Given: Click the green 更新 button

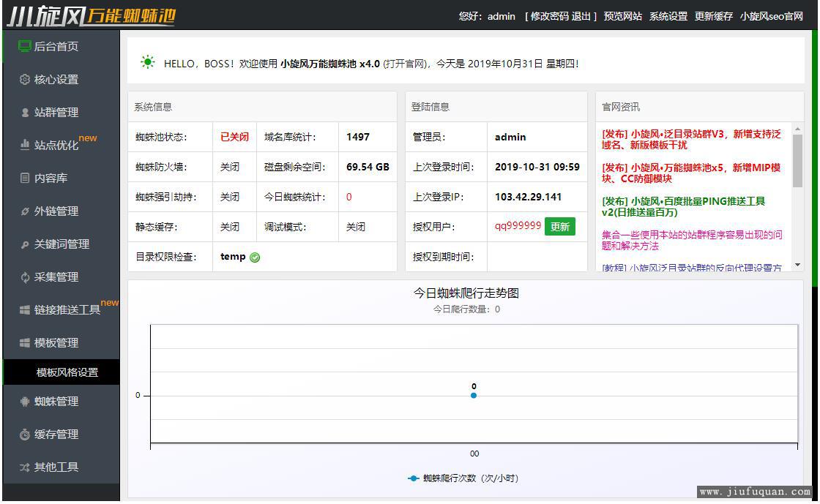Looking at the screenshot, I should [x=559, y=227].
